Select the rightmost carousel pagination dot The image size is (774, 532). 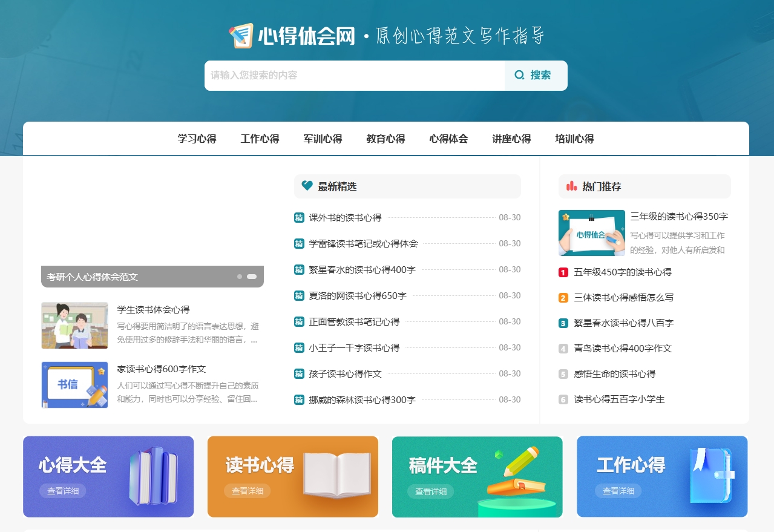point(252,276)
